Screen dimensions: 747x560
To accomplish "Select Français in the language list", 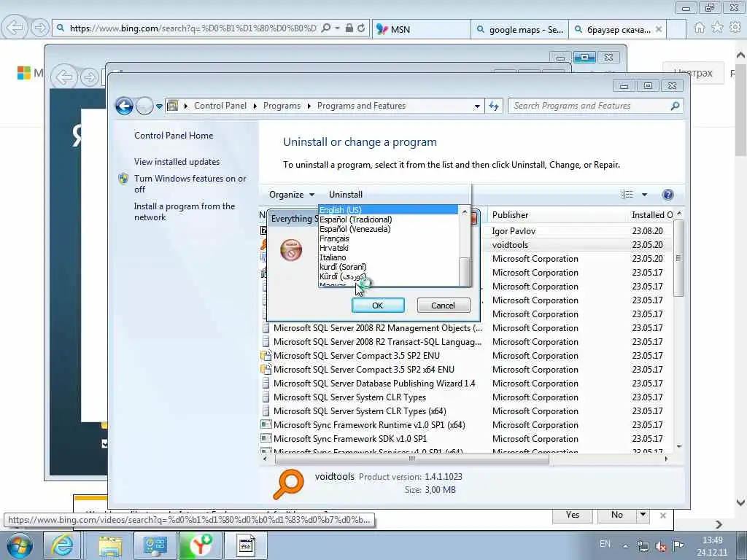I will pos(334,238).
